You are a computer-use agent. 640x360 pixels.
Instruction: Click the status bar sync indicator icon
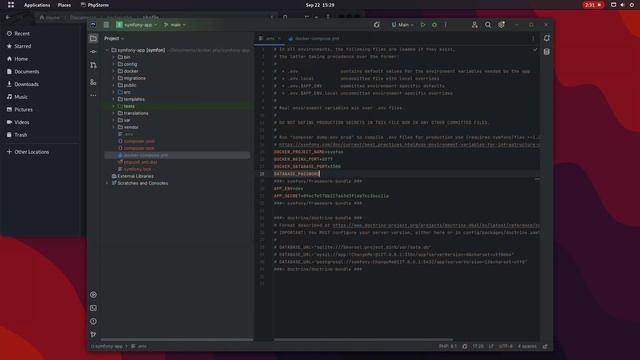464,346
